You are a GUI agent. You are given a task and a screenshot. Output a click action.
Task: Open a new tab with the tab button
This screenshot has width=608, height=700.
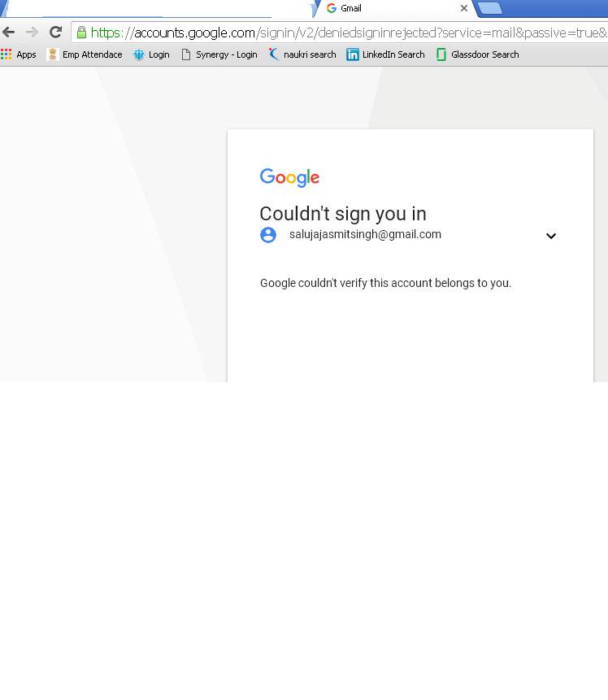490,8
